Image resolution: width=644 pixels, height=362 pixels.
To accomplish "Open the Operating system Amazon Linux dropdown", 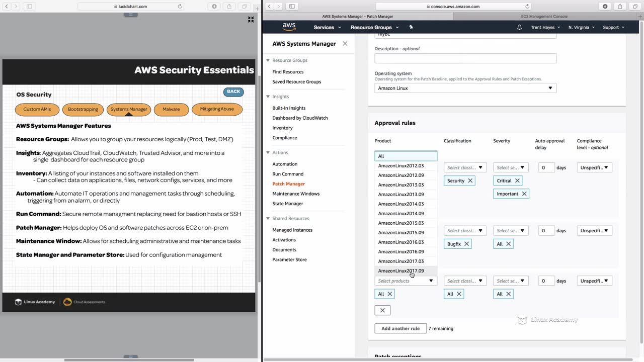I will pyautogui.click(x=465, y=88).
